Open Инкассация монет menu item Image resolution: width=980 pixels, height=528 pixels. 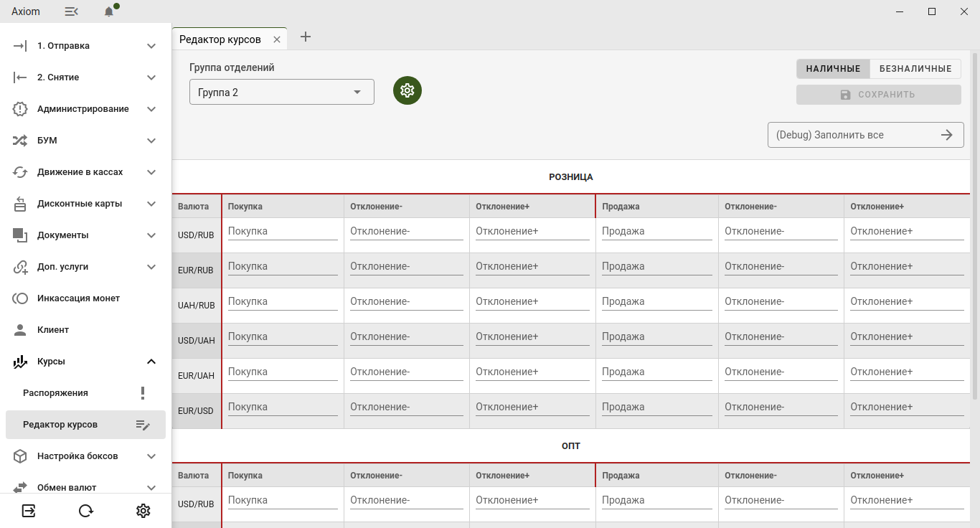85,298
